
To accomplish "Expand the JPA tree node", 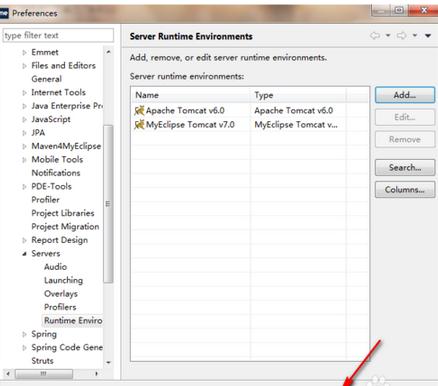I will click(24, 133).
